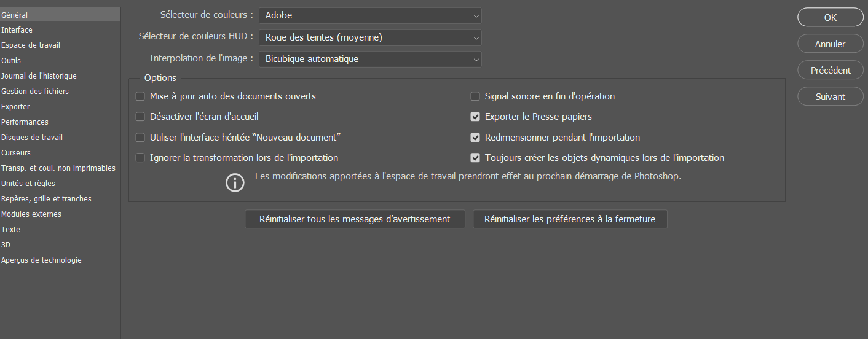868x339 pixels.
Task: Uncheck Exporter le Presse-papiers
Action: click(x=475, y=117)
